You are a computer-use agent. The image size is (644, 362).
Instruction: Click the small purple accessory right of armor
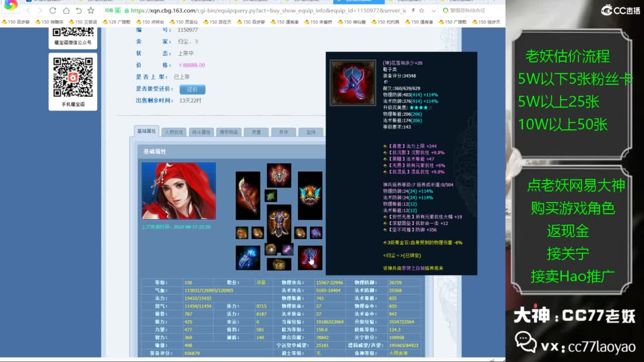coord(316,233)
